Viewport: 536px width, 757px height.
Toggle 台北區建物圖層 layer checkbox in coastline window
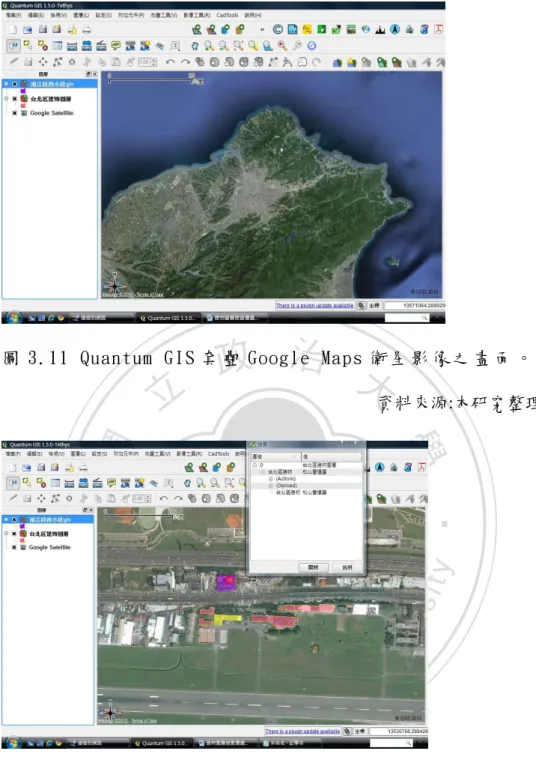pyautogui.click(x=14, y=98)
